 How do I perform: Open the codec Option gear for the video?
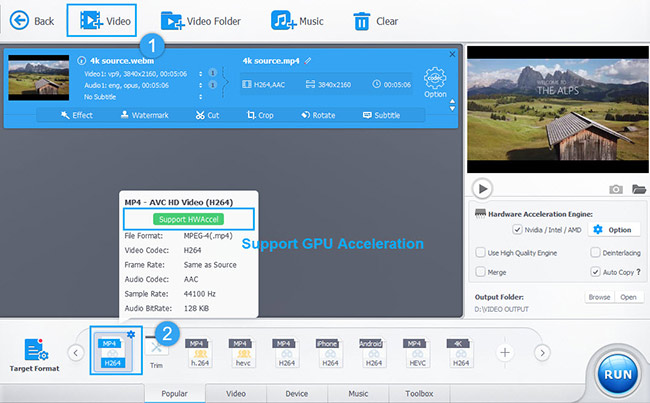[434, 80]
